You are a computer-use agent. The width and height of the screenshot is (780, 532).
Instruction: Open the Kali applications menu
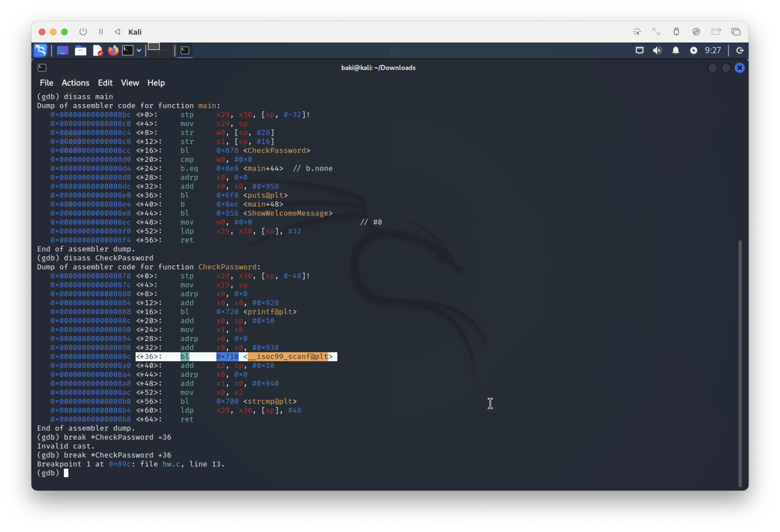click(41, 50)
